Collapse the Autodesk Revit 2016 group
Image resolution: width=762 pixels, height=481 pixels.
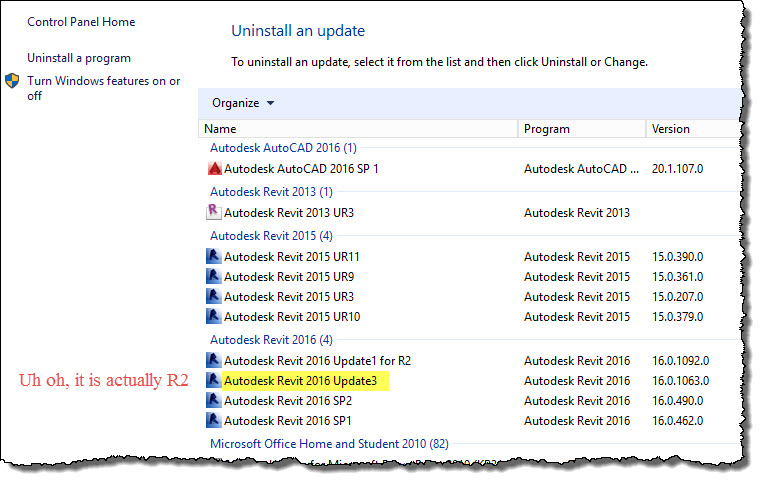tap(271, 339)
